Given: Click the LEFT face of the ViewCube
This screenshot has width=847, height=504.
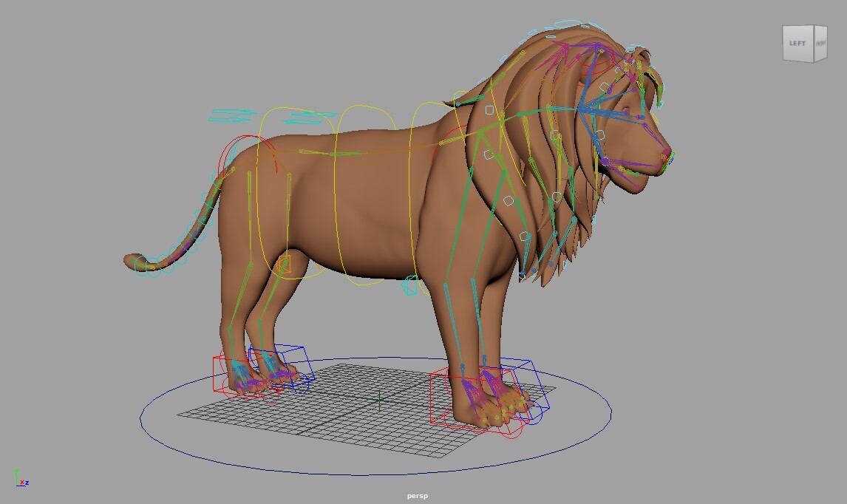Looking at the screenshot, I should point(797,43).
